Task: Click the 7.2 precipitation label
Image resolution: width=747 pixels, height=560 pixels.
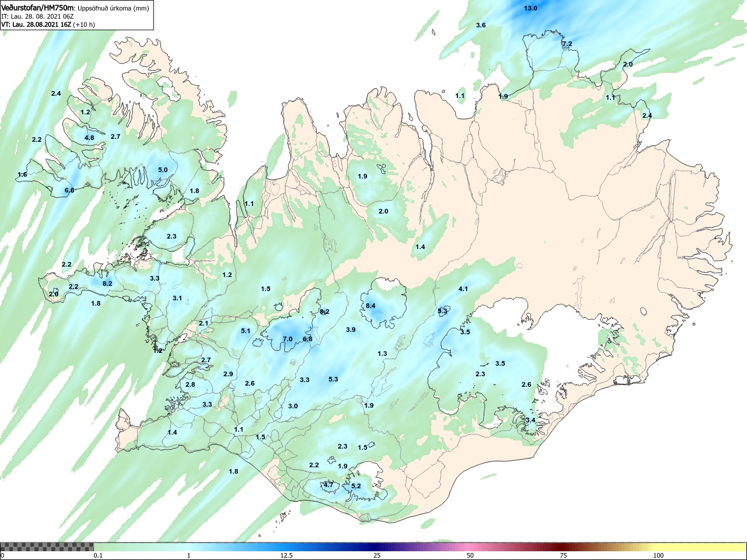Action: tap(567, 44)
